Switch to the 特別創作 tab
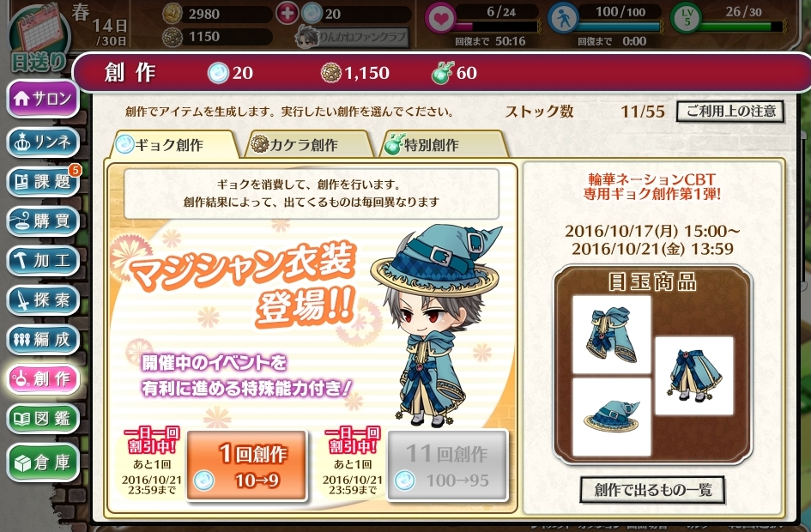 (x=444, y=144)
